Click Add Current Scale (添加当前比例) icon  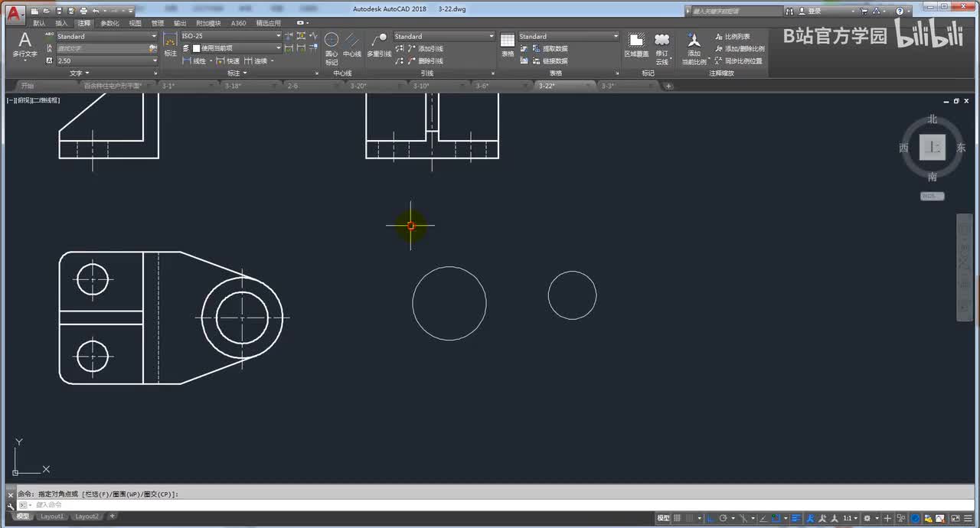coord(694,47)
